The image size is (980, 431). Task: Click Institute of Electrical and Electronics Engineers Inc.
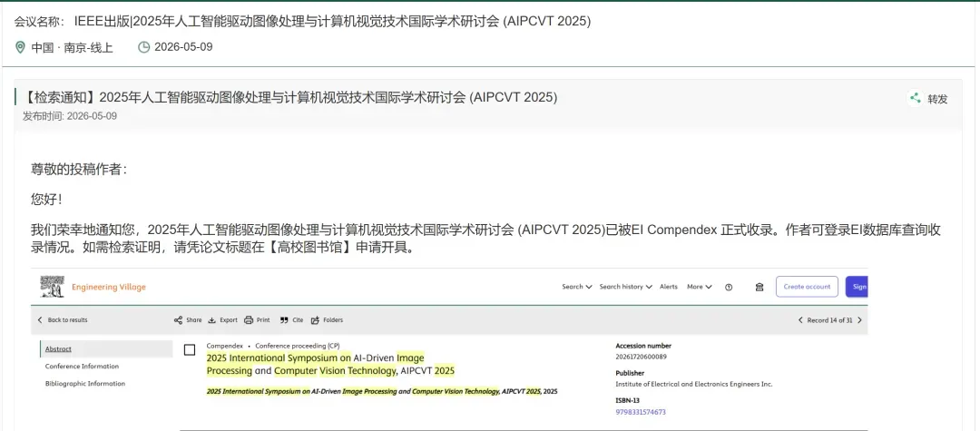point(694,384)
